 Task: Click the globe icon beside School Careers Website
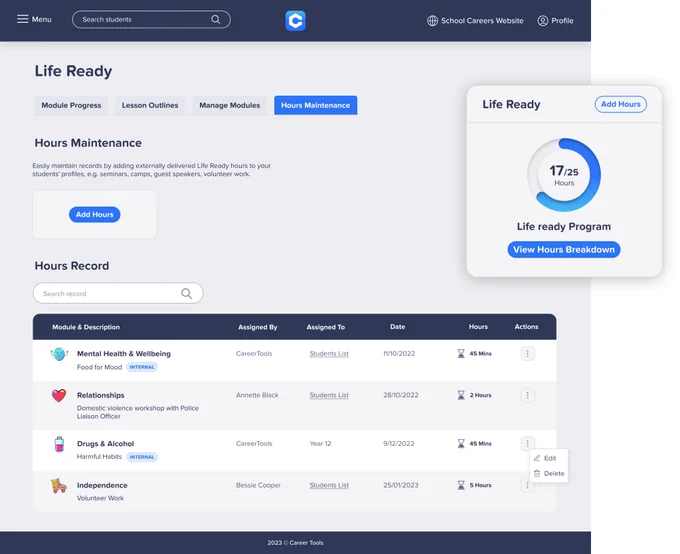432,21
